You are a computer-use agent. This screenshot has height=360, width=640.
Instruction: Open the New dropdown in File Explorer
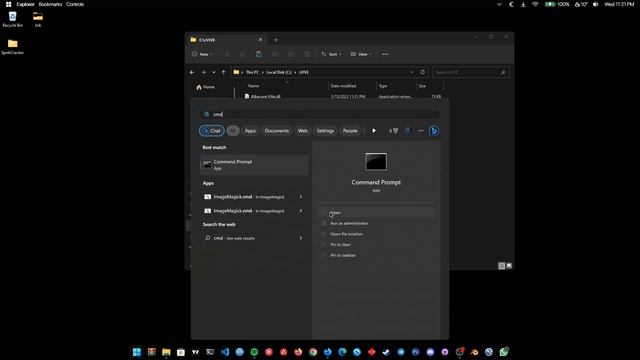point(202,54)
